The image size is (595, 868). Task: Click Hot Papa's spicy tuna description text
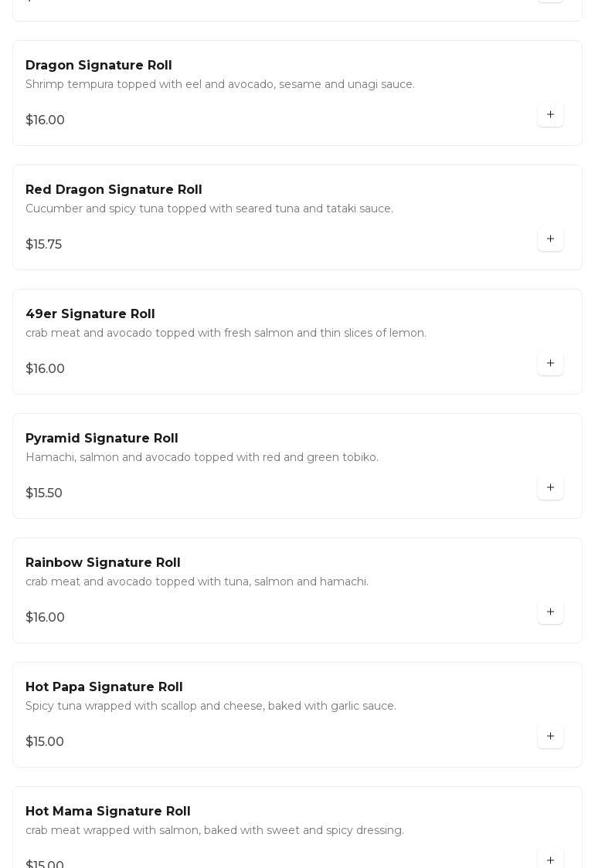211,706
